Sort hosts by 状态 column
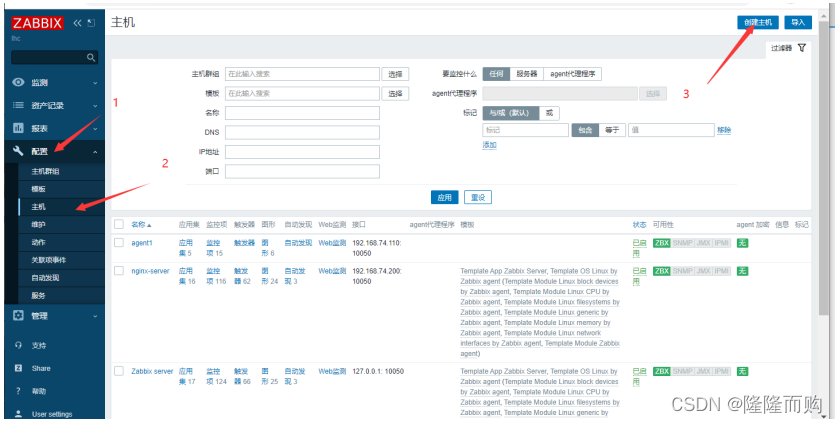The height and width of the screenshot is (423, 837). tap(639, 225)
